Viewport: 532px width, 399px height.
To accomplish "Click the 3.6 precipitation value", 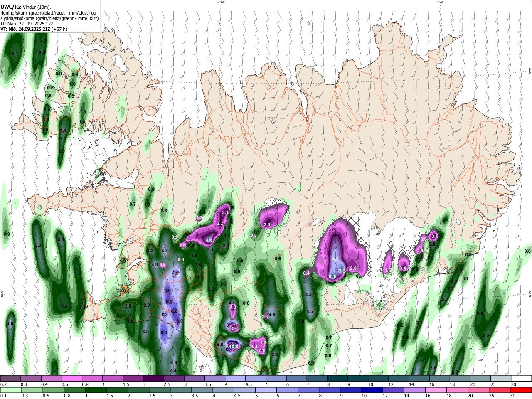I will [433, 368].
